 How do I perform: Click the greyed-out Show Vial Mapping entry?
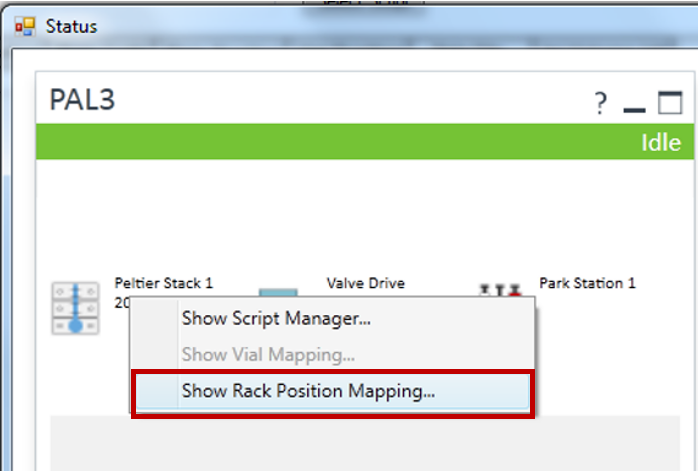click(x=267, y=355)
